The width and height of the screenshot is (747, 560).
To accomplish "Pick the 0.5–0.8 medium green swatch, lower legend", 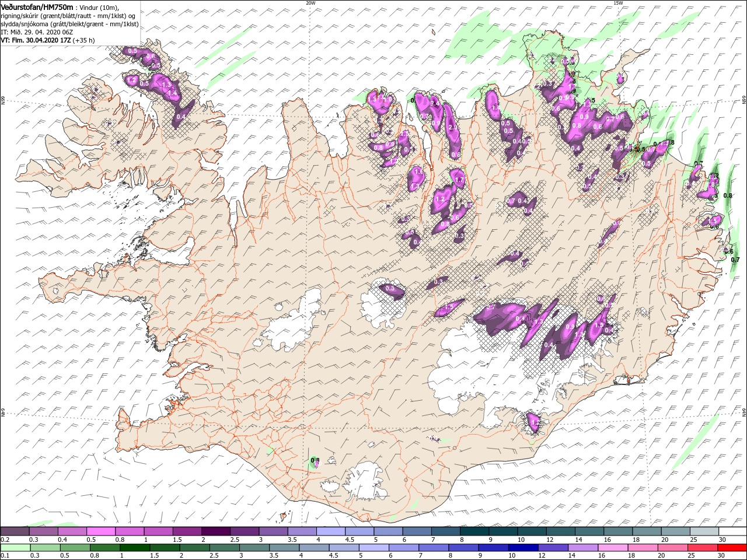I will 75,548.
